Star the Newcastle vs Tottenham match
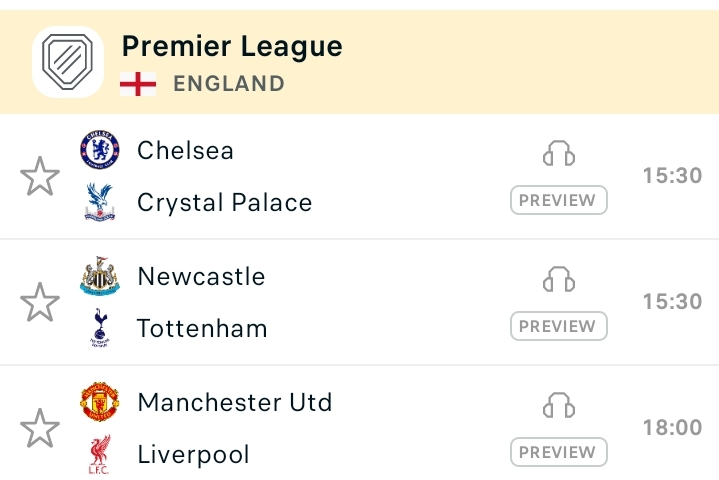The height and width of the screenshot is (480, 719). click(40, 302)
